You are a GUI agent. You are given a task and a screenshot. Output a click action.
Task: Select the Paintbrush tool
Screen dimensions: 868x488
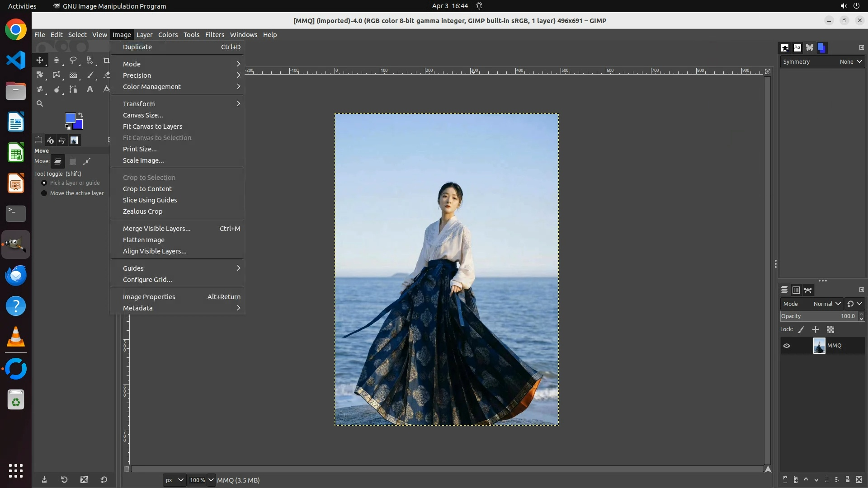point(90,75)
